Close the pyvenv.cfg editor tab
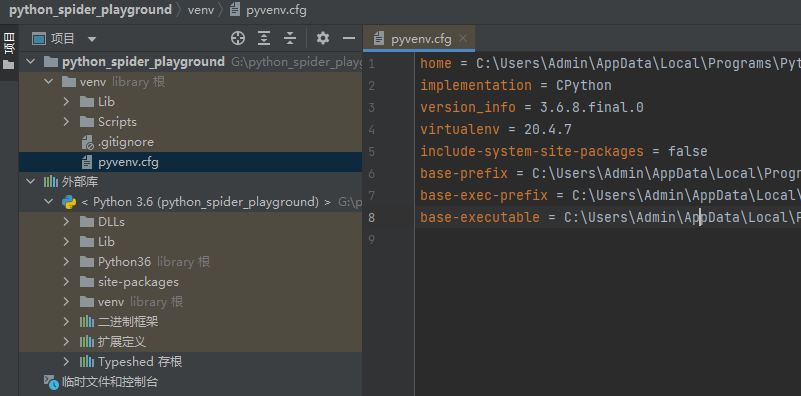 [463, 38]
